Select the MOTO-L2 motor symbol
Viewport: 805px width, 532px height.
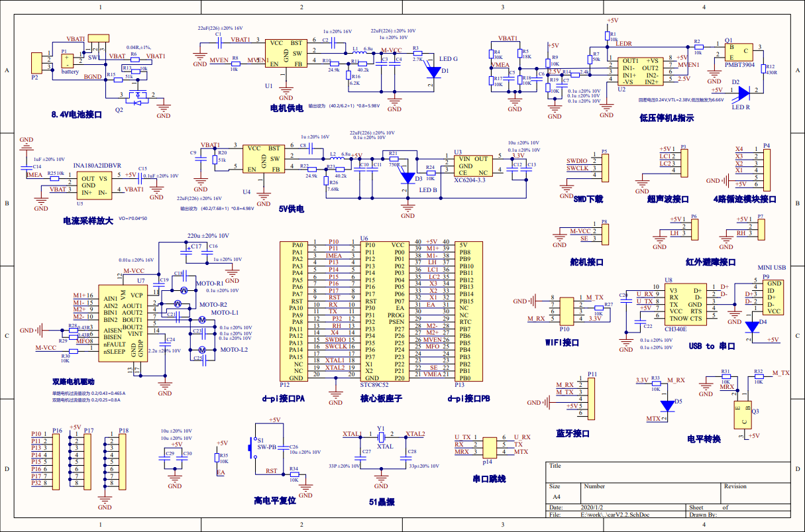(203, 348)
